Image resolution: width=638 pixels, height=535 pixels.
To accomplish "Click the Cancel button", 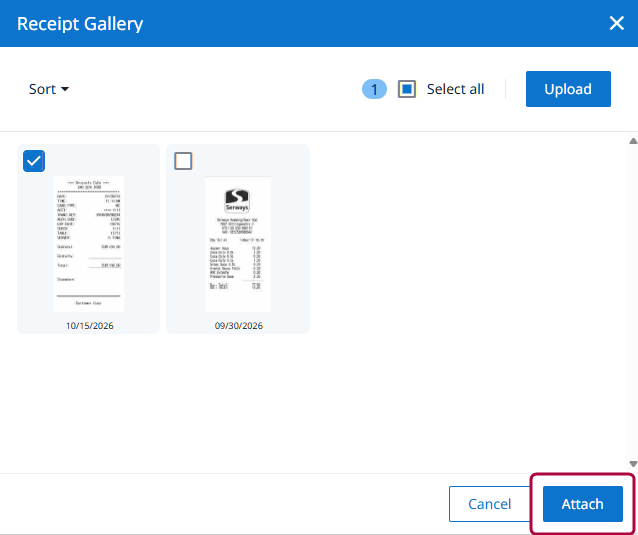I will coord(489,504).
